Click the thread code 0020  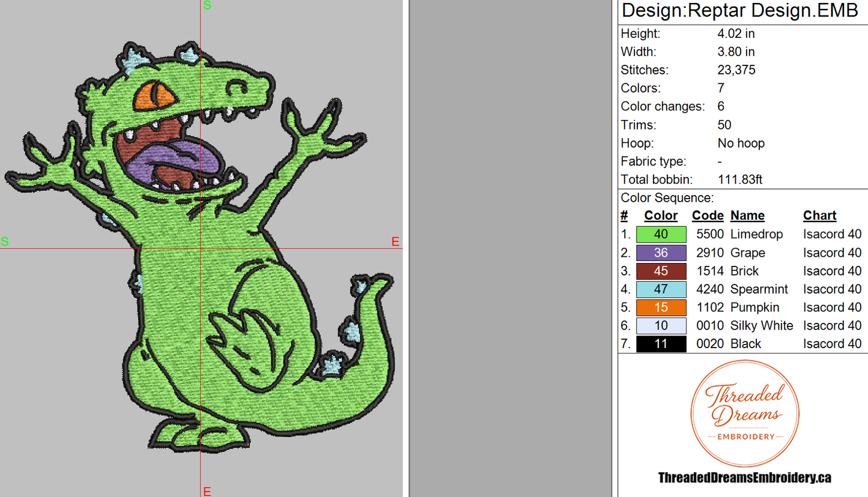710,344
